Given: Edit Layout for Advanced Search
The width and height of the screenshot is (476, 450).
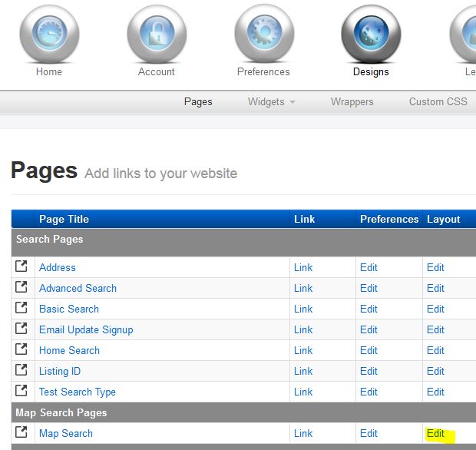Looking at the screenshot, I should [435, 288].
